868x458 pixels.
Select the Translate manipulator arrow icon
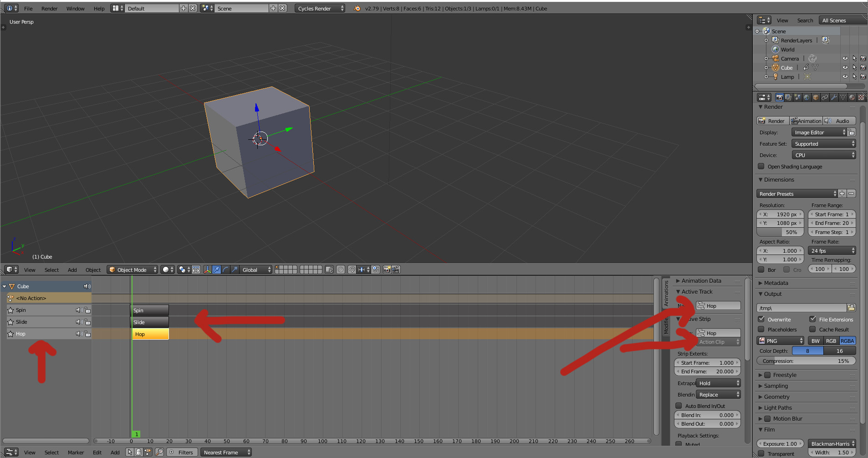(217, 270)
